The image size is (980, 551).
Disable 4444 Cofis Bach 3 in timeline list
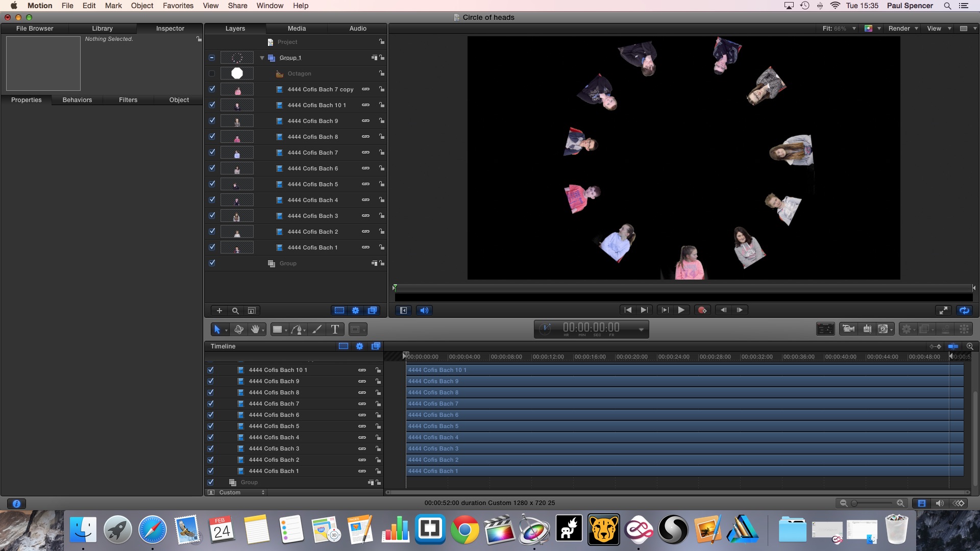click(x=210, y=448)
